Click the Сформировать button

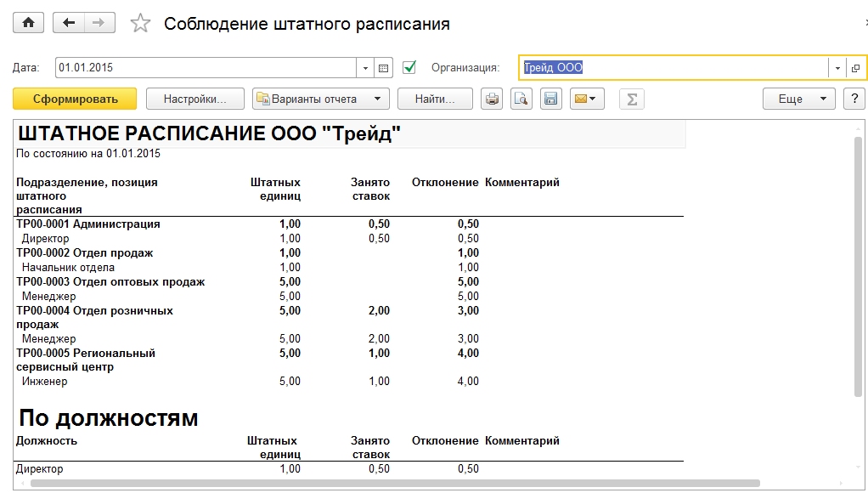click(75, 99)
